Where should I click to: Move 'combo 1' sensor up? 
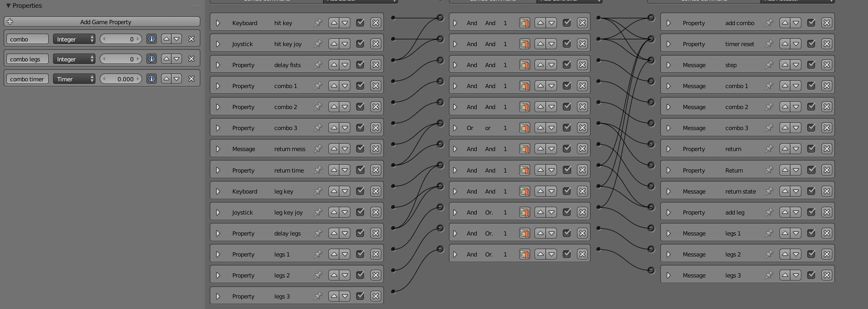(x=334, y=86)
